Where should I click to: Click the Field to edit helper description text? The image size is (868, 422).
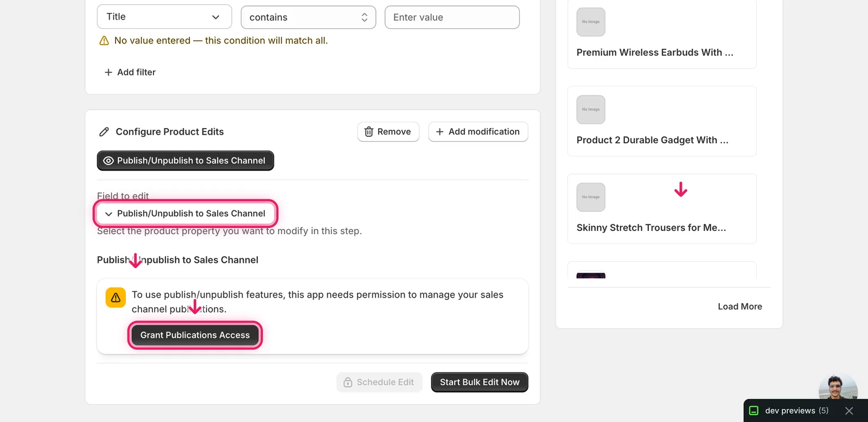(229, 231)
